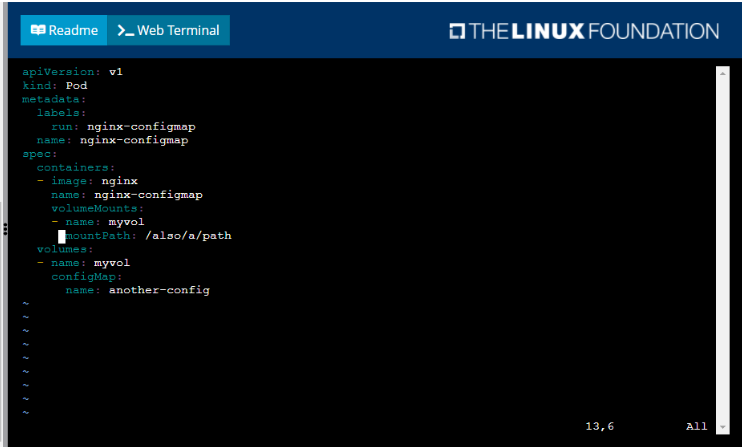Click The Linux Foundation square logo icon
The width and height of the screenshot is (742, 447).
point(457,31)
